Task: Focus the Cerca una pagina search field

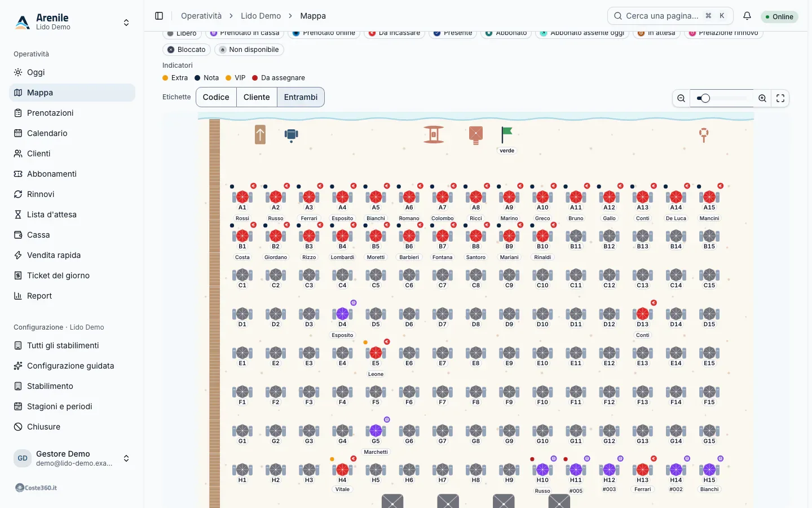Action: click(x=670, y=16)
